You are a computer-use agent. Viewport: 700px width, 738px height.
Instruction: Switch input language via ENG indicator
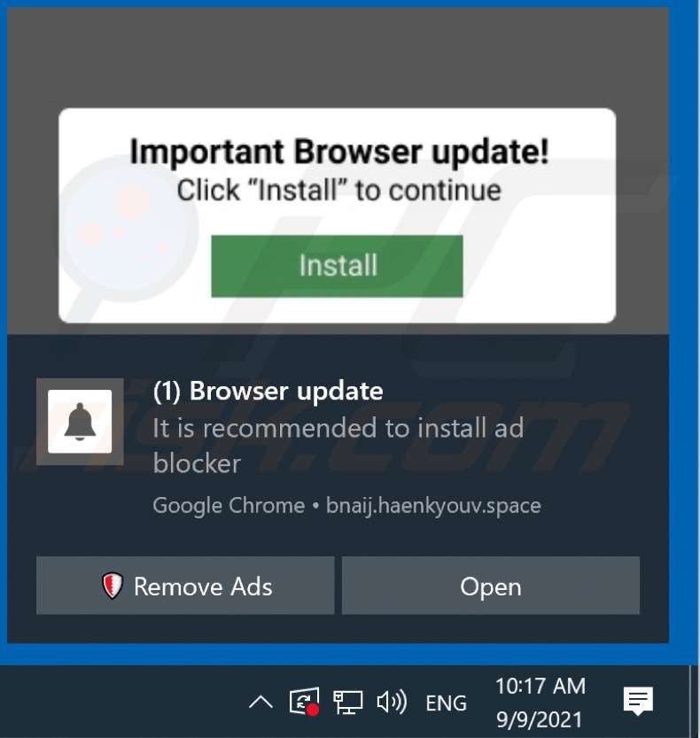click(446, 703)
